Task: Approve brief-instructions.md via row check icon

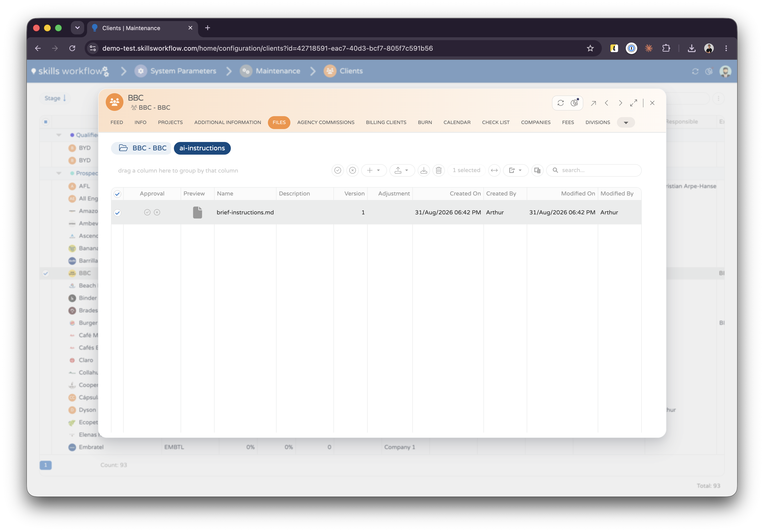Action: point(147,212)
